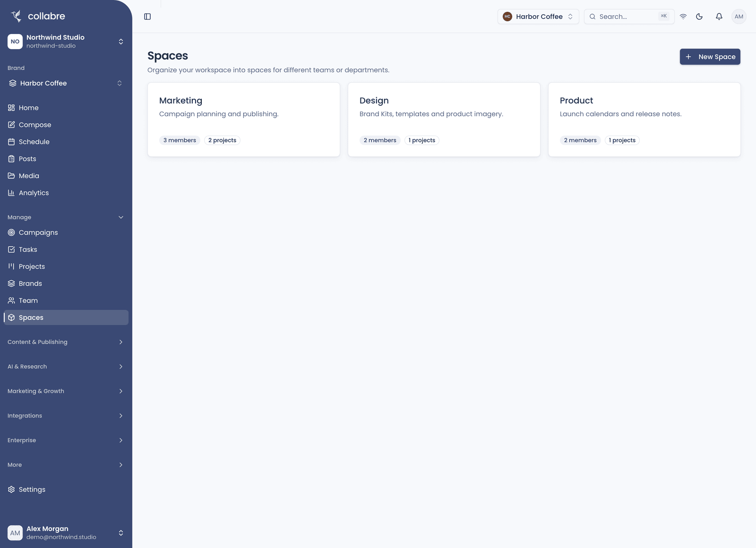Open the Product space card

[644, 120]
